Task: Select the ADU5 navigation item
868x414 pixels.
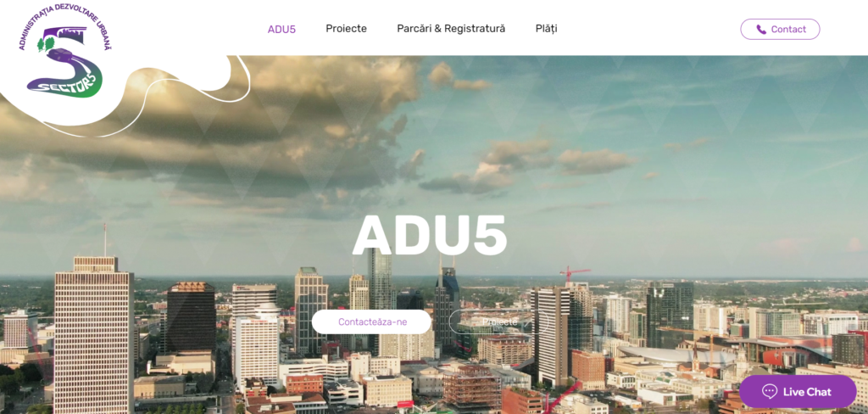Action: [281, 30]
